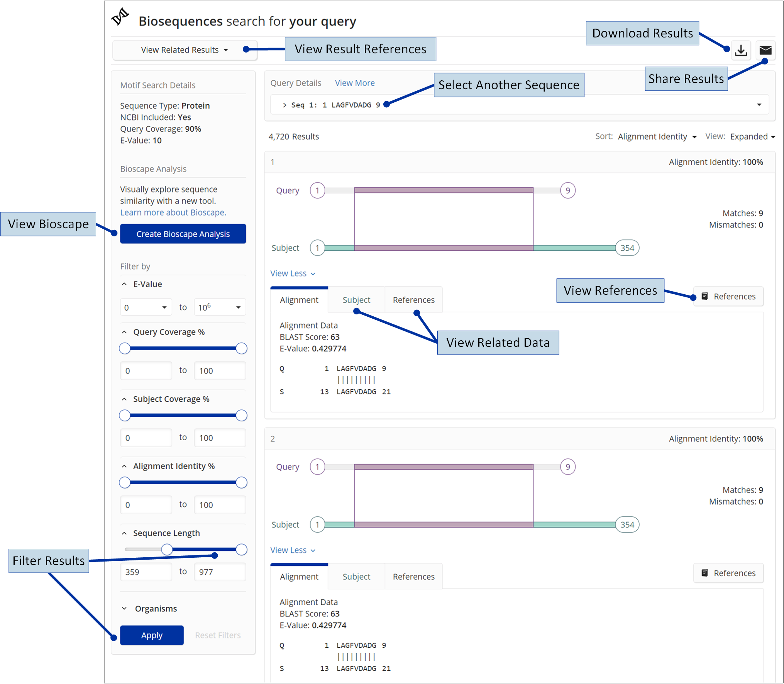Click the Query Coverage right slider handle
The height and width of the screenshot is (684, 784).
pyautogui.click(x=242, y=348)
